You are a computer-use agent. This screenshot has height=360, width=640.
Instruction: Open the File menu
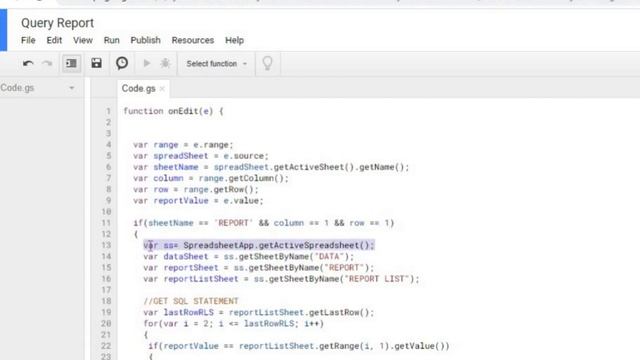[28, 40]
